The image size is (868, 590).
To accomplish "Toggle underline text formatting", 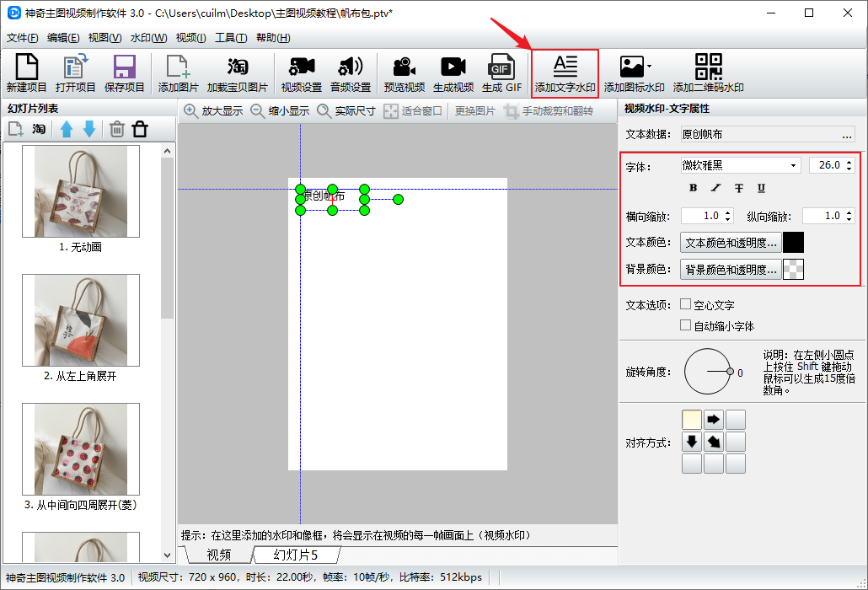I will (761, 188).
